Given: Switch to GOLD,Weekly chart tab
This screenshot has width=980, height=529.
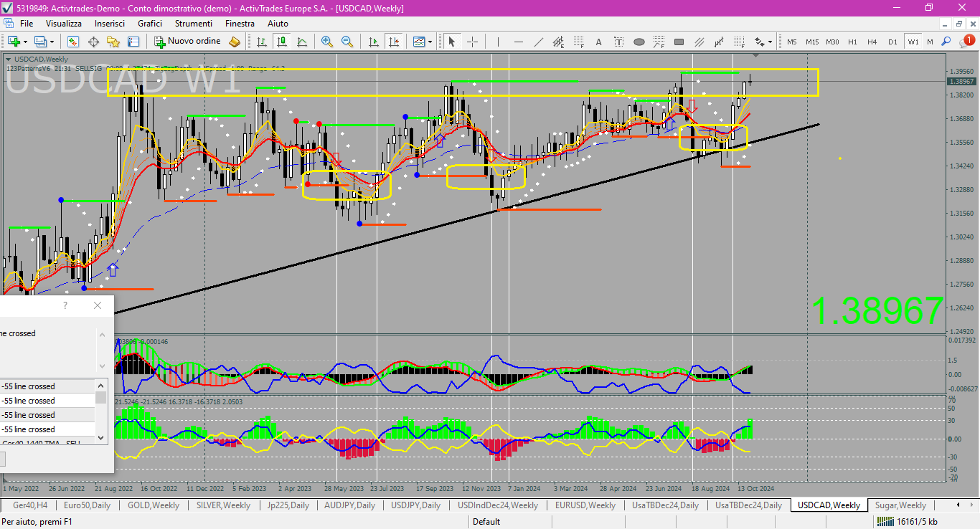Looking at the screenshot, I should click(x=154, y=505).
